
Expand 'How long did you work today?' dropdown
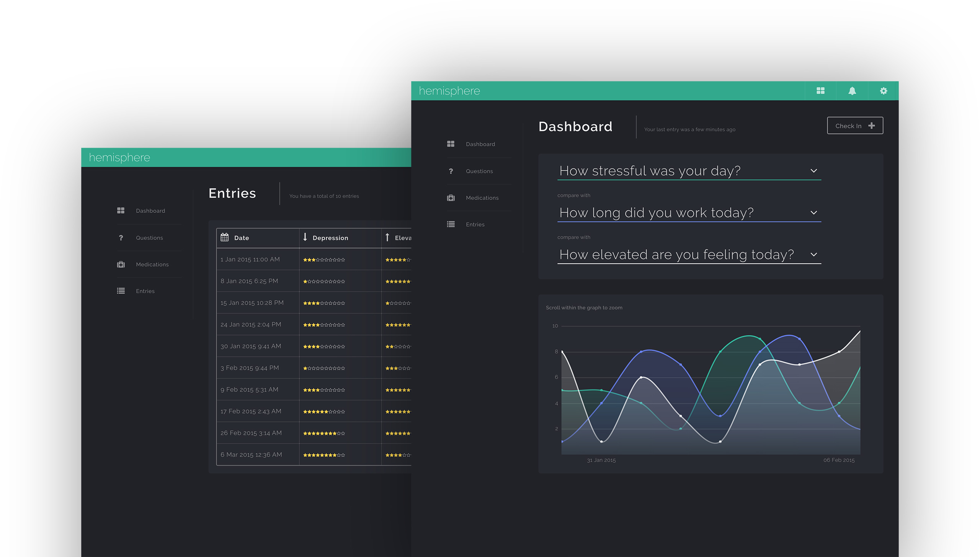pyautogui.click(x=813, y=212)
